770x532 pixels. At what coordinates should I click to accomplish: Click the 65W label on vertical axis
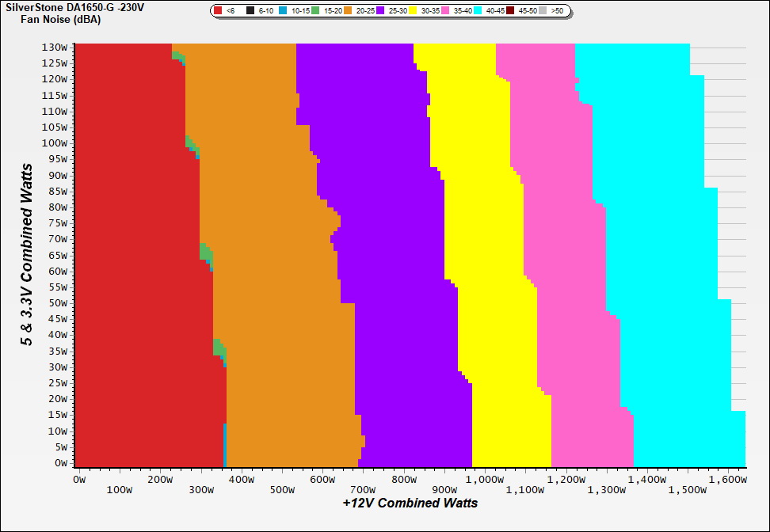(x=59, y=255)
